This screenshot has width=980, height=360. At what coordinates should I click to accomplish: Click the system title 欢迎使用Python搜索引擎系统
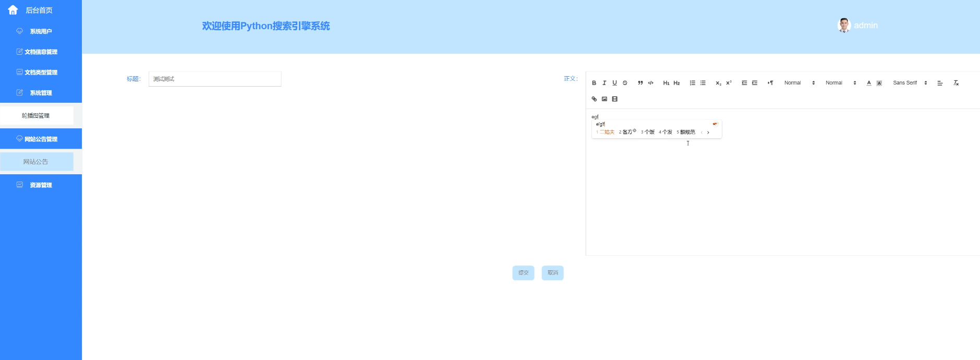point(266,26)
